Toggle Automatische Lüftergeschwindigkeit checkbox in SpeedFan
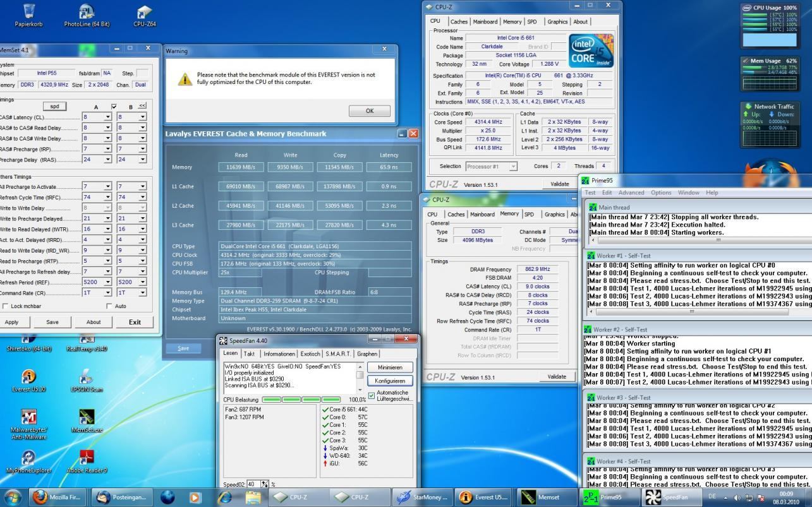Image resolution: width=812 pixels, height=507 pixels. click(x=372, y=395)
